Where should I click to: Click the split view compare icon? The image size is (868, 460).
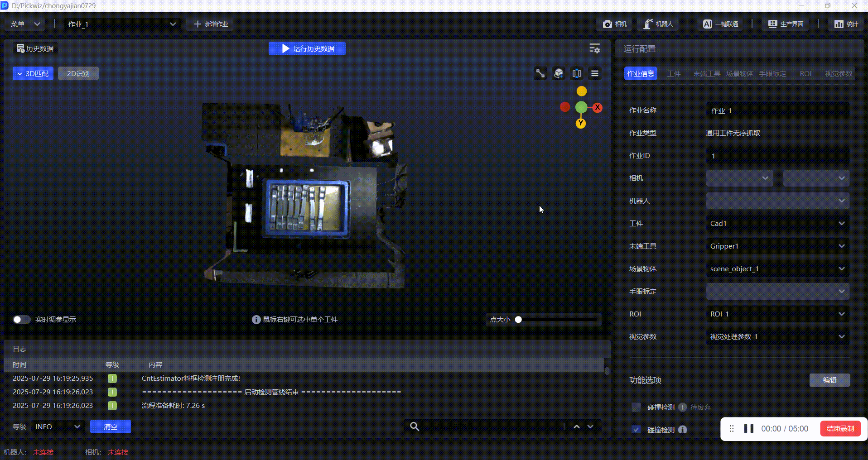point(577,73)
